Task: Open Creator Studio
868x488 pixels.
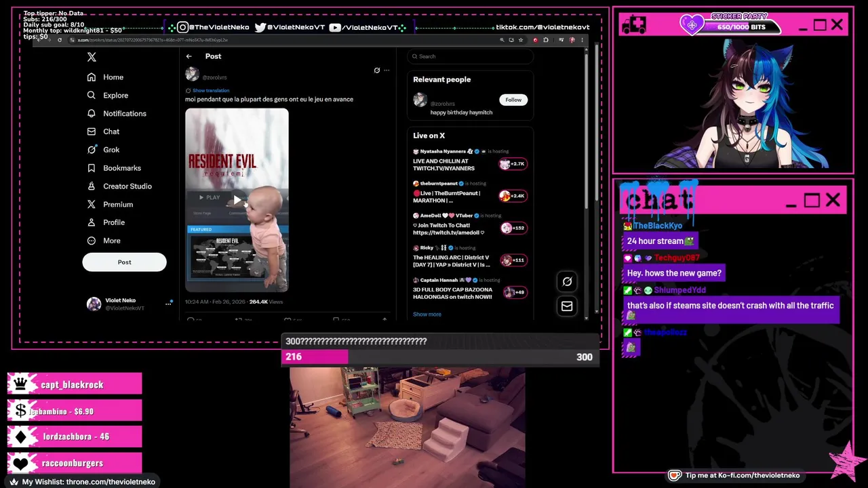Action: click(119, 186)
